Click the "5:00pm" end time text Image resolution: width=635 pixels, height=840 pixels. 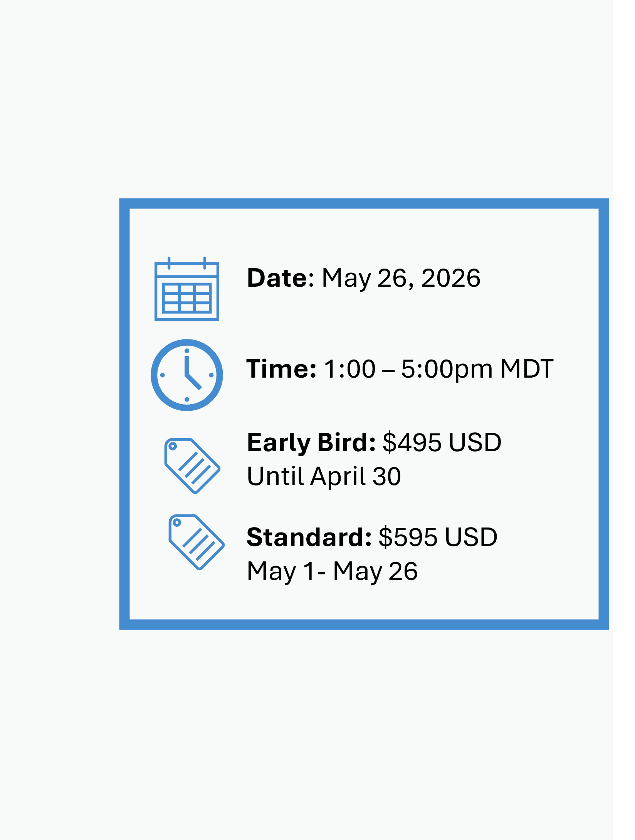(447, 369)
